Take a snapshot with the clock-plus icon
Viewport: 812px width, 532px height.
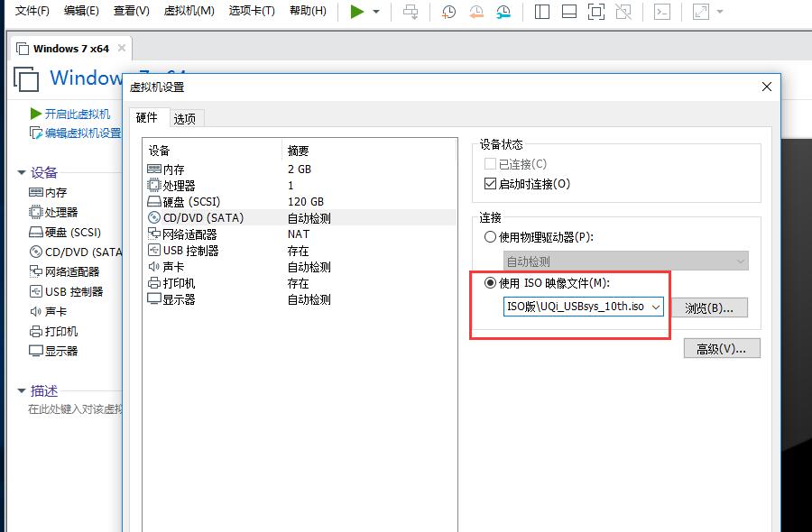(x=448, y=12)
